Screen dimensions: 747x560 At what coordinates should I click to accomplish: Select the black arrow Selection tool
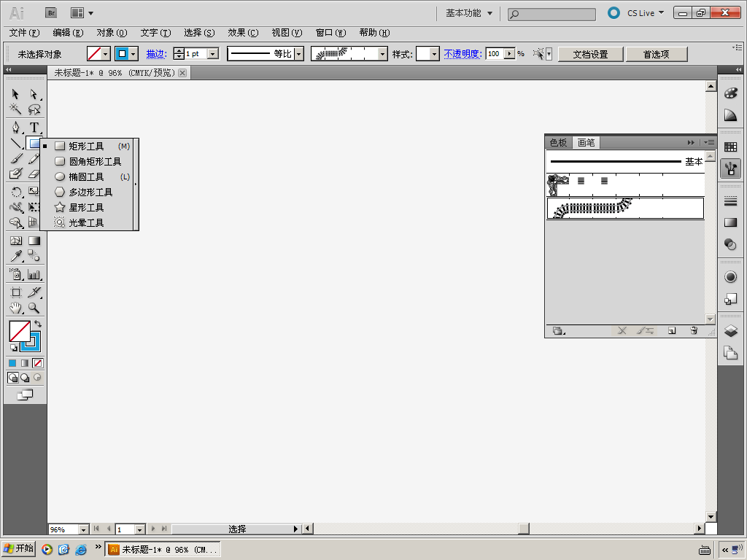(x=15, y=94)
